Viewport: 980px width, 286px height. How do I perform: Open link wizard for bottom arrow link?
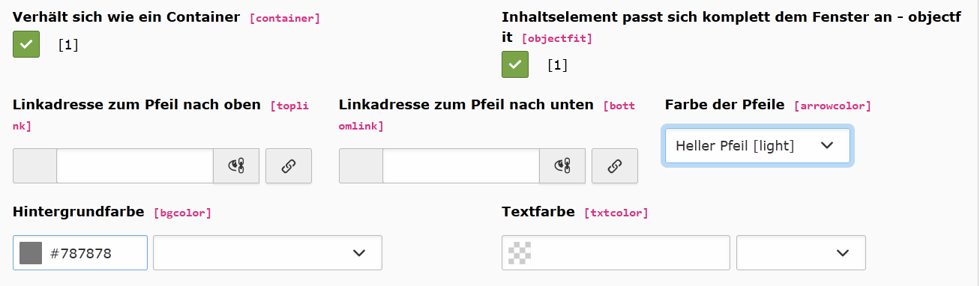point(615,166)
